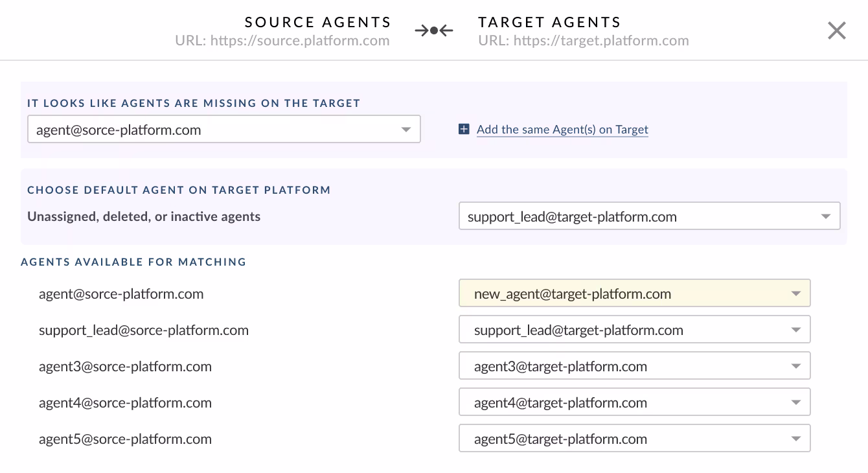Click the target URL text under Target Agents
Viewport: 868px width, 473px height.
[583, 41]
